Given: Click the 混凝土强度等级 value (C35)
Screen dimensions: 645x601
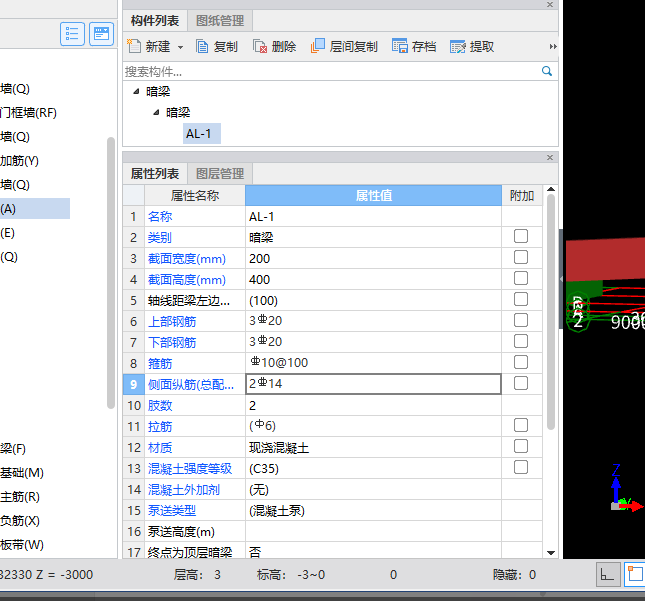Looking at the screenshot, I should pos(373,468).
